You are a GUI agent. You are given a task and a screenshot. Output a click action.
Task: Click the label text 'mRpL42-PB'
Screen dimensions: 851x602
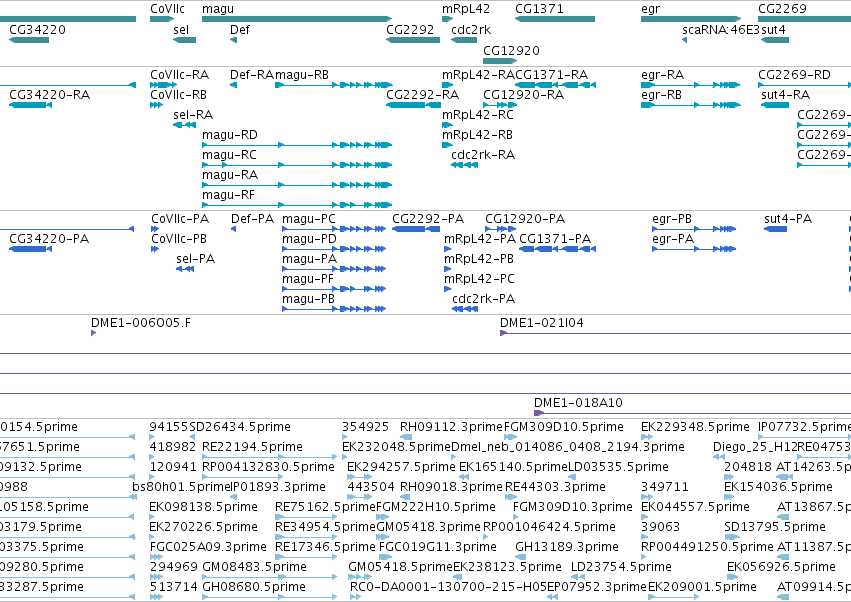[479, 259]
